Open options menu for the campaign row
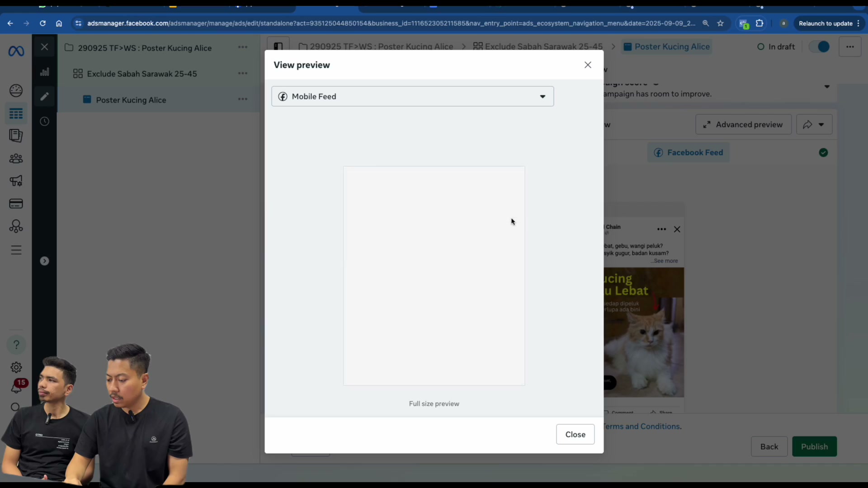 pos(243,47)
